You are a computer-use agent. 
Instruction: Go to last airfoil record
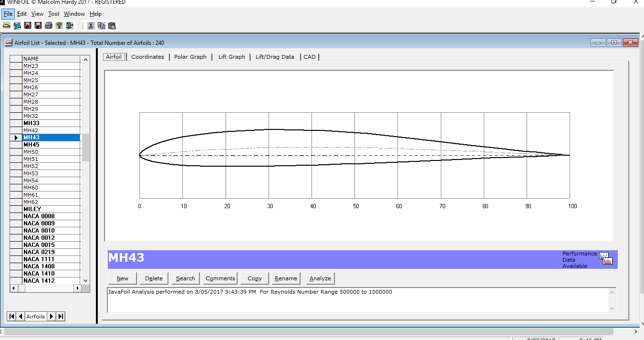pyautogui.click(x=61, y=316)
